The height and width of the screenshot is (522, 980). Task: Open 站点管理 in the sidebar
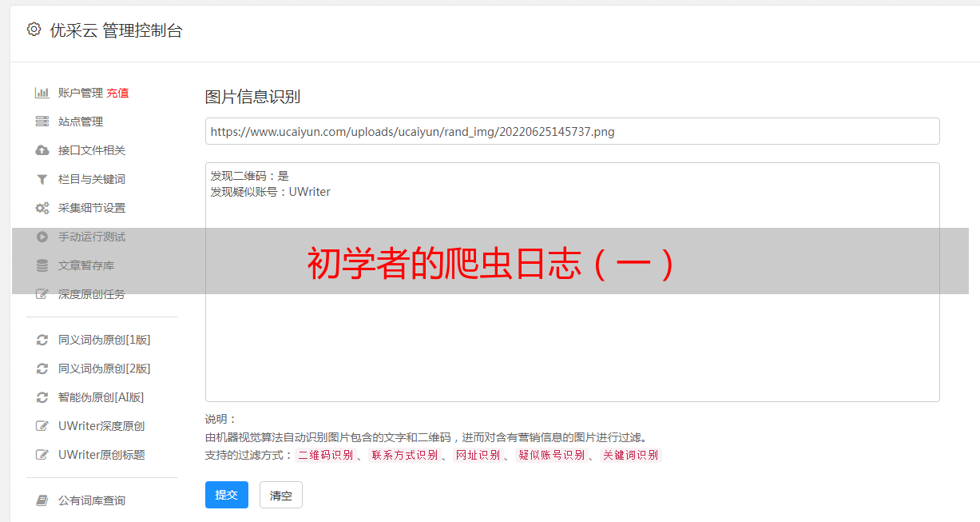pos(81,122)
